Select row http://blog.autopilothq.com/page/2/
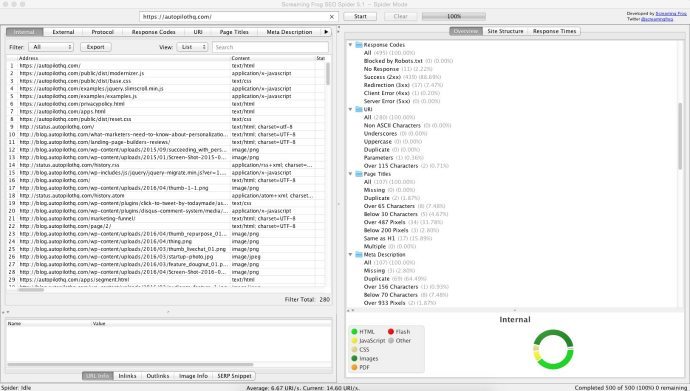Image resolution: width=690 pixels, height=391 pixels. [166, 226]
